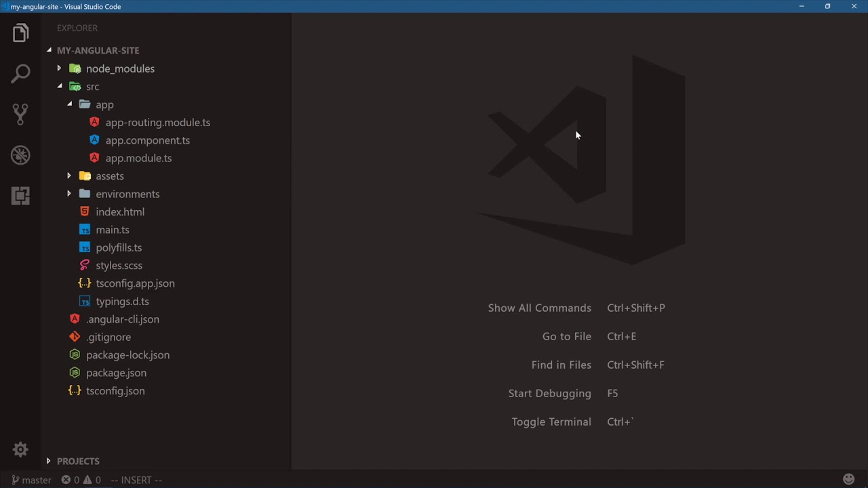868x488 pixels.
Task: Expand the assets folder arrow
Action: tap(69, 176)
